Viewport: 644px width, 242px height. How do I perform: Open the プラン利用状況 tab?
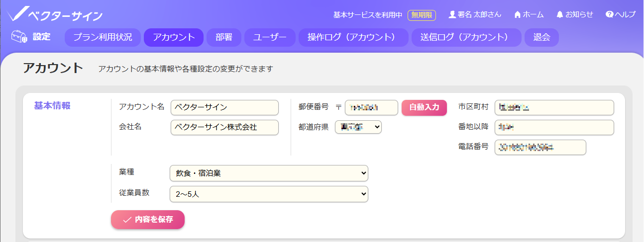pos(103,38)
